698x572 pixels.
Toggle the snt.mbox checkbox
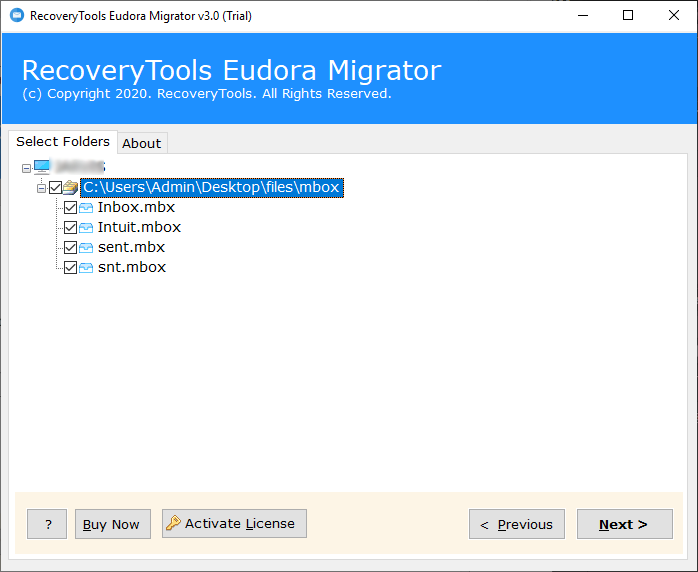point(70,268)
